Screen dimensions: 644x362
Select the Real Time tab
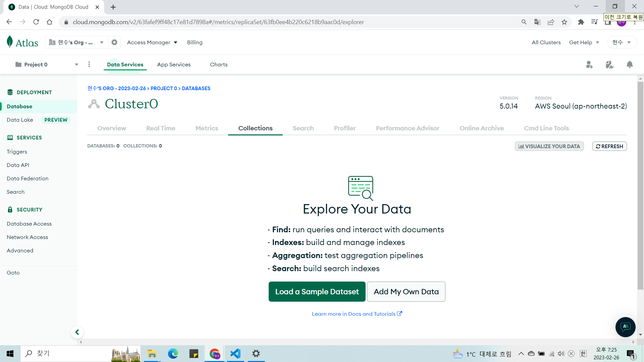[161, 128]
